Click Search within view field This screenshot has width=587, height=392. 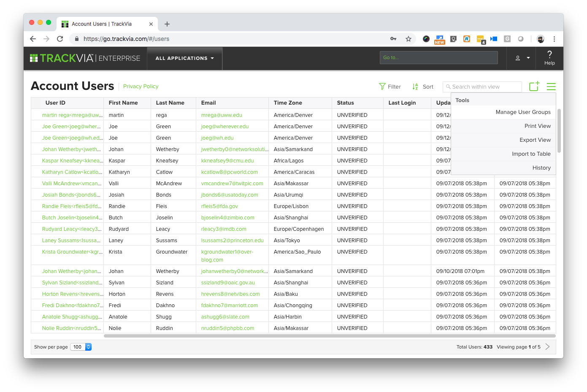click(x=482, y=87)
